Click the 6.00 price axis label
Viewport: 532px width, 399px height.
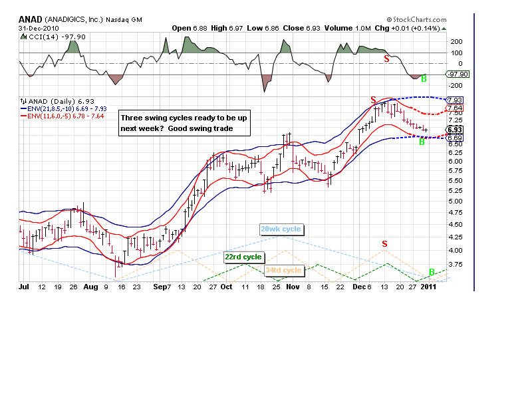tap(456, 162)
